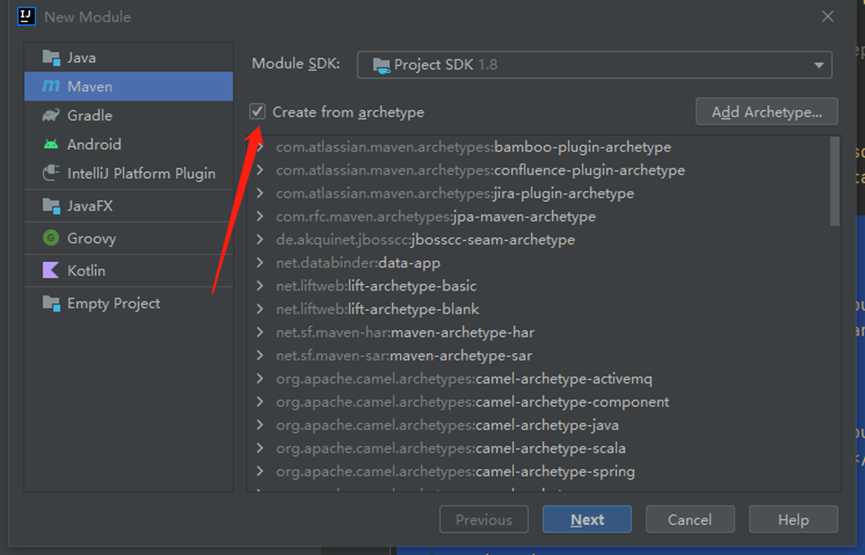Select net.sf.maven-sar:maven-archetype-sar row
865x555 pixels.
coord(538,355)
